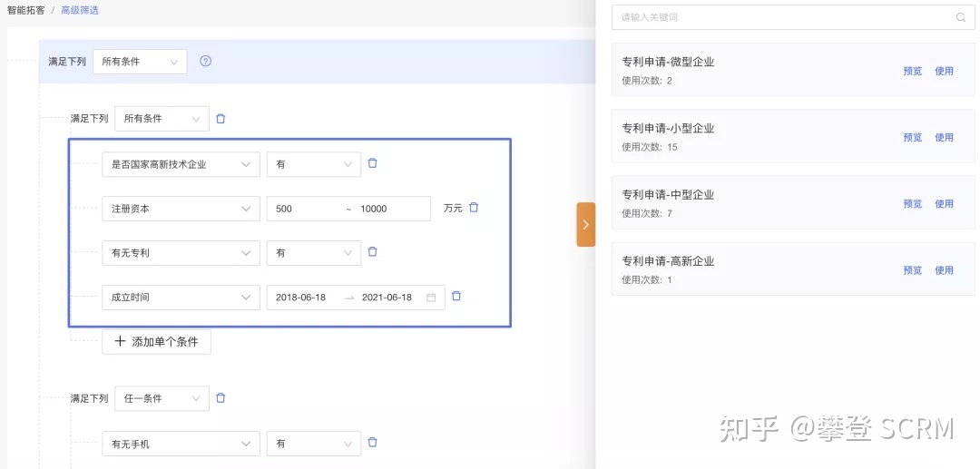
Task: Click start date 2018-06-18
Action: coord(300,298)
